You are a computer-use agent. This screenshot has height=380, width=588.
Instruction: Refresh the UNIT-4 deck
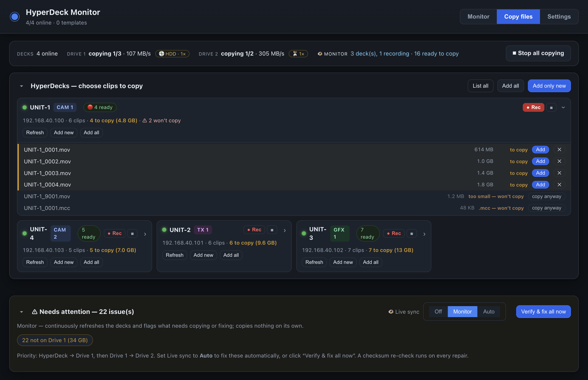coord(35,262)
